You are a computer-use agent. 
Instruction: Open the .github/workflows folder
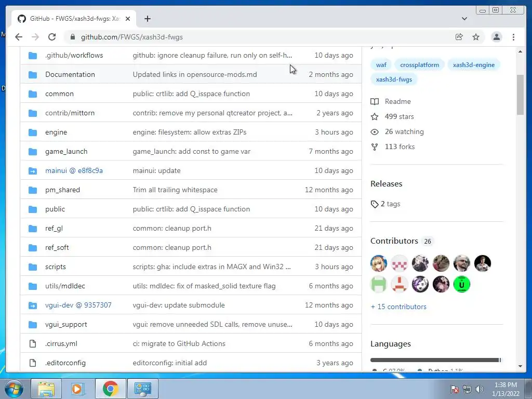click(74, 55)
